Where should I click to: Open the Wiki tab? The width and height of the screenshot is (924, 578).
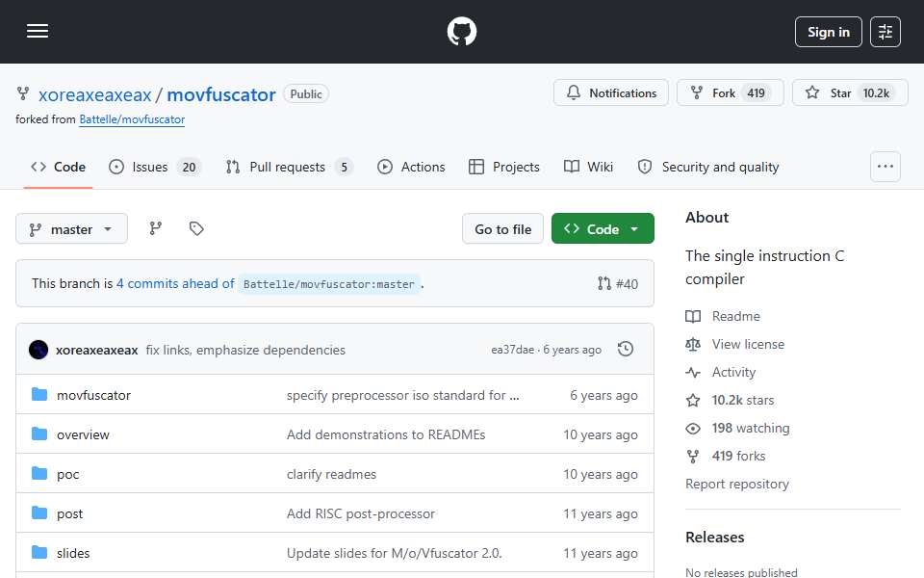click(588, 167)
